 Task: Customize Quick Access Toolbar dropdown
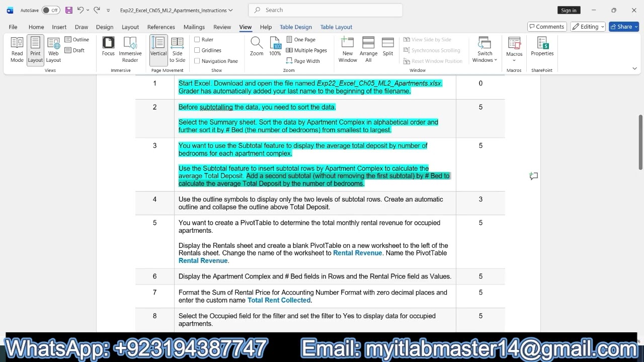pyautogui.click(x=108, y=10)
